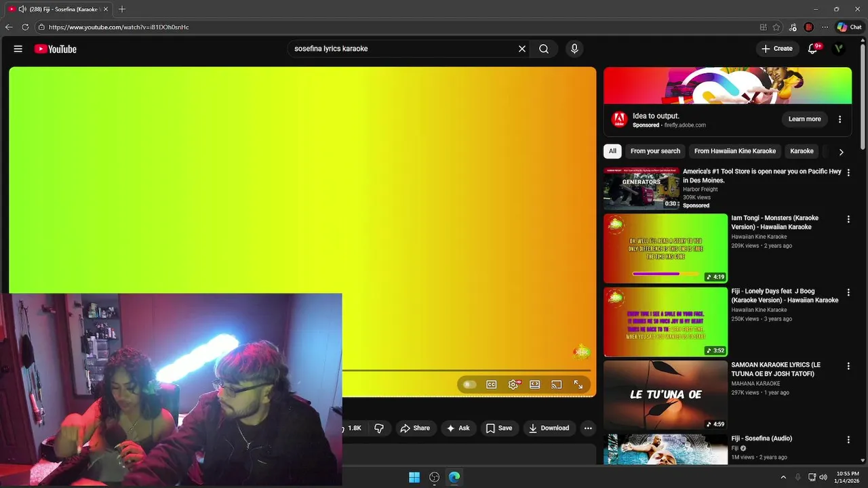Ask about this video with AI
This screenshot has height=488, width=868.
[x=458, y=428]
